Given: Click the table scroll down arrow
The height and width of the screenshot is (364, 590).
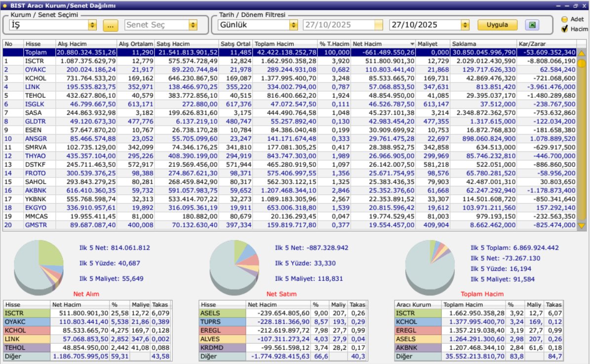Looking at the screenshot, I should (x=582, y=225).
